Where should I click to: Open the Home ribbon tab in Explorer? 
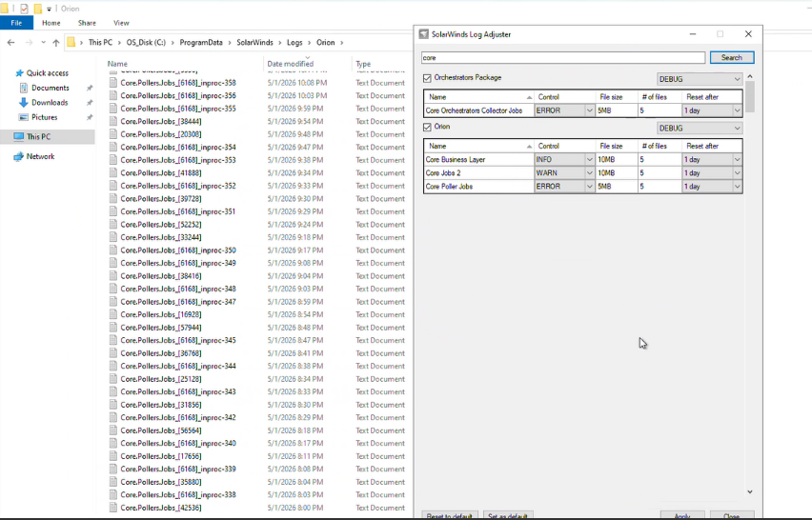click(x=51, y=23)
